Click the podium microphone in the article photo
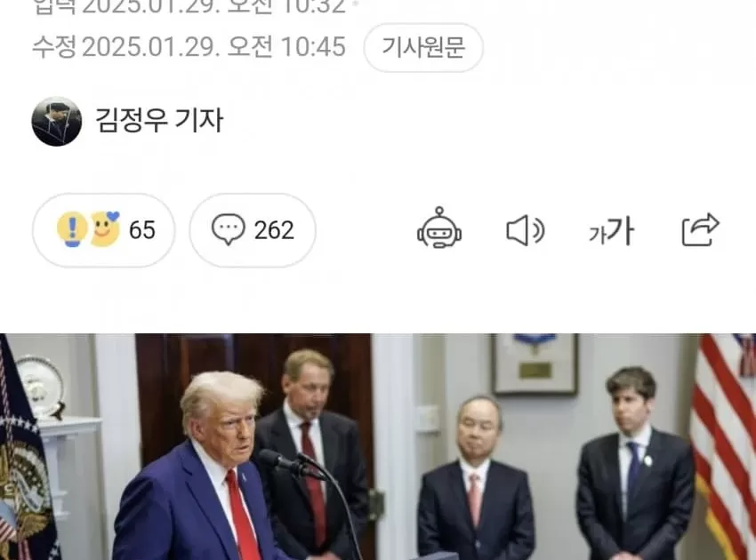This screenshot has height=560, width=756. (x=289, y=462)
